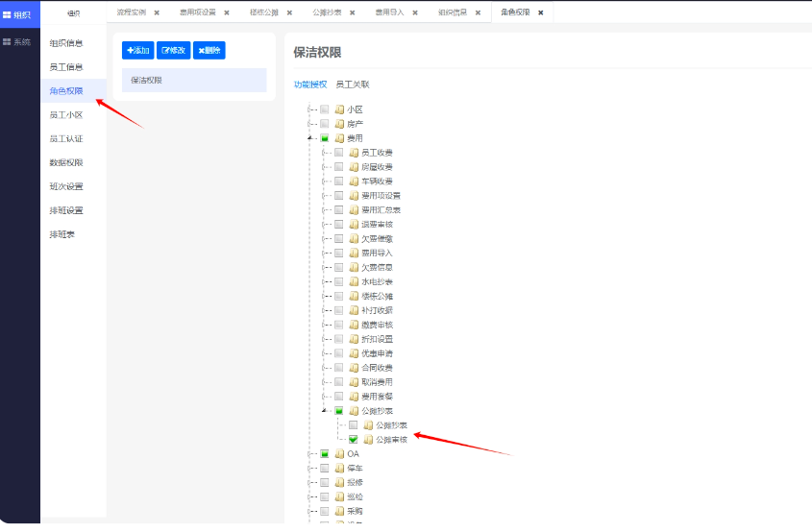This screenshot has width=812, height=532.
Task: Expand the 房产 tree node
Action: 309,124
